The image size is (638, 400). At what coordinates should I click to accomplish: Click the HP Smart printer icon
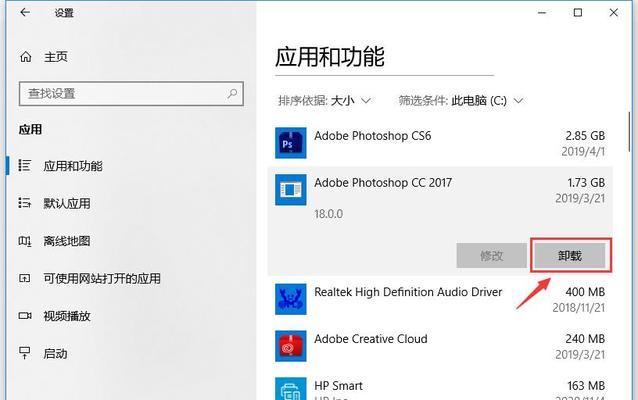291,389
